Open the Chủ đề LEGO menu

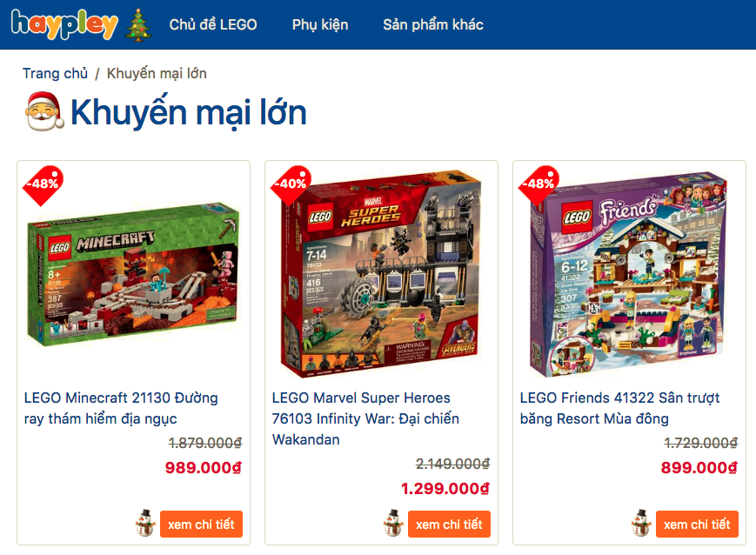(x=213, y=24)
